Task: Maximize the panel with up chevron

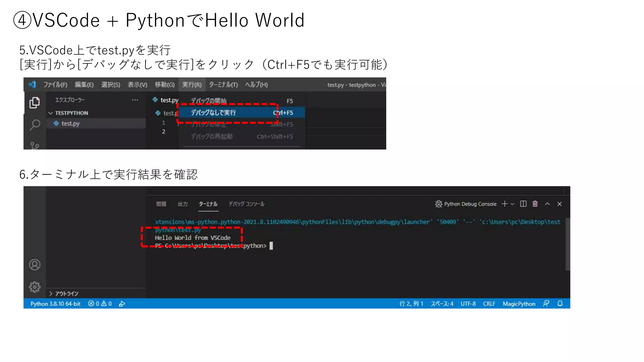Action: pos(547,204)
